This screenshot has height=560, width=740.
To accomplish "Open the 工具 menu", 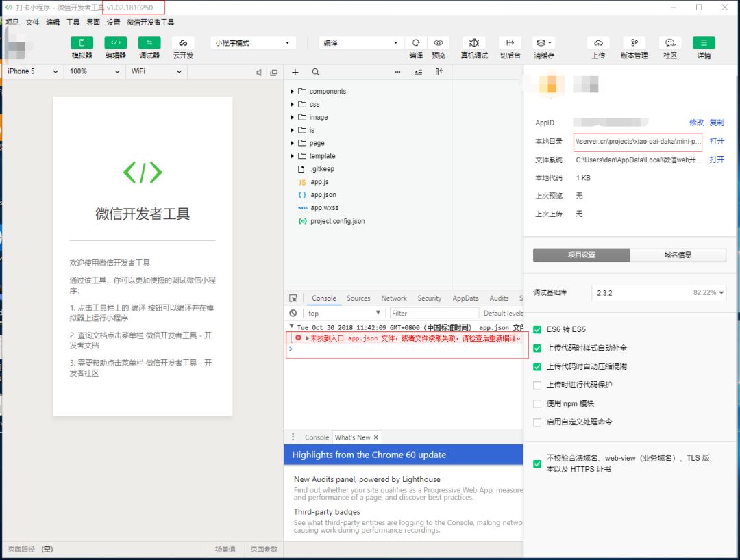I will click(x=73, y=22).
